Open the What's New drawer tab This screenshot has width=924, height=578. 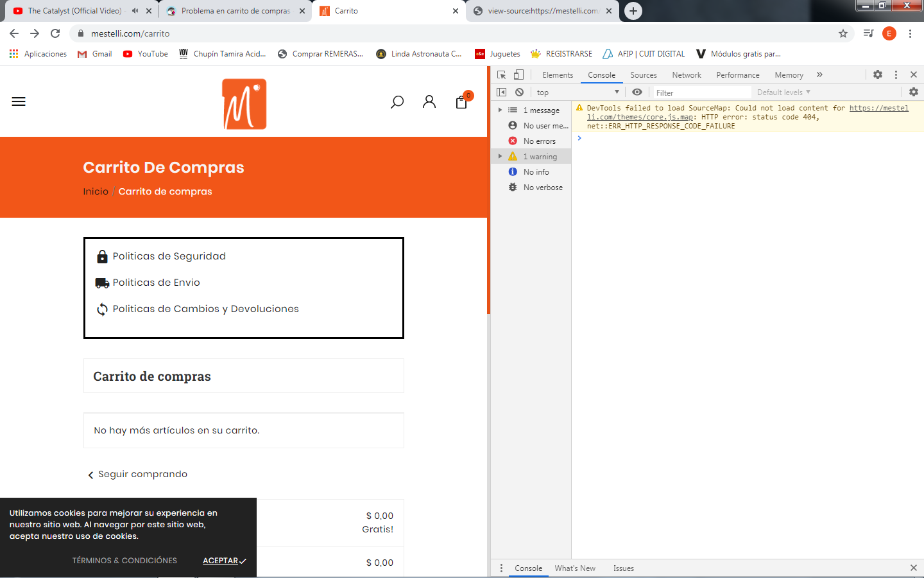click(575, 568)
